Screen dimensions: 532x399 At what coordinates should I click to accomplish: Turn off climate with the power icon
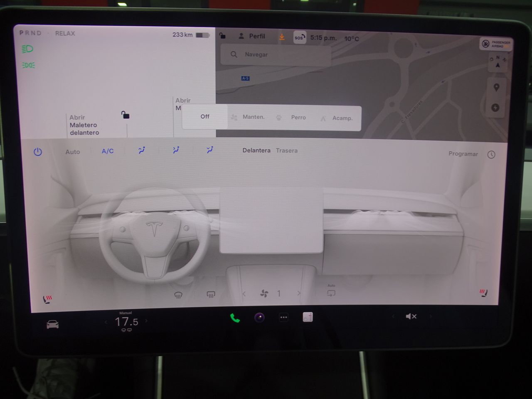coord(38,152)
